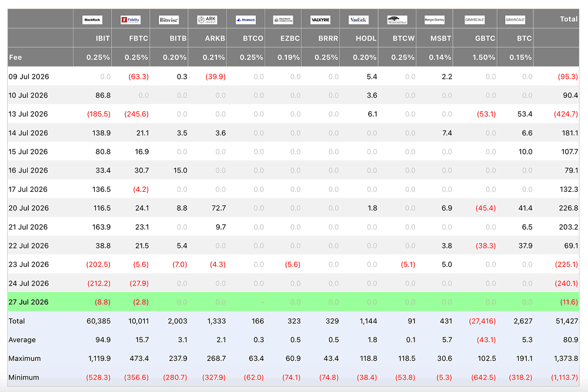Select the Bitwise logo in header
Screen dimensions: 588x392
point(169,19)
